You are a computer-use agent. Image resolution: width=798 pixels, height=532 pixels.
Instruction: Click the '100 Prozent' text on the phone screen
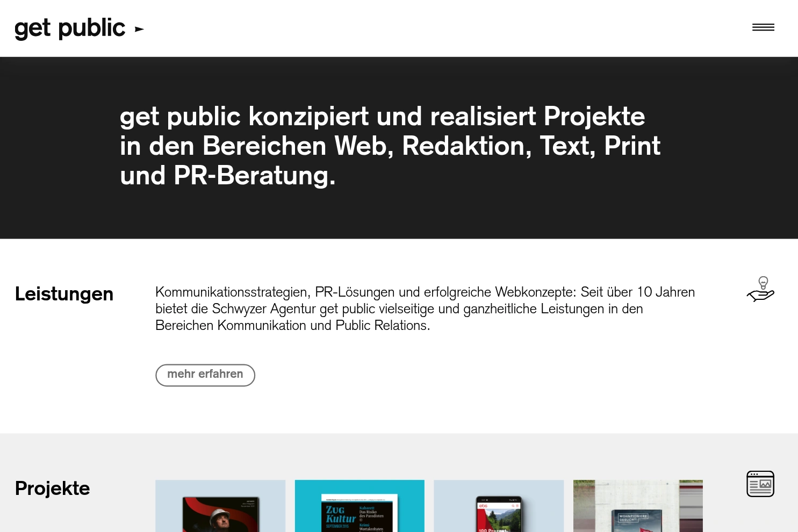tap(492, 530)
